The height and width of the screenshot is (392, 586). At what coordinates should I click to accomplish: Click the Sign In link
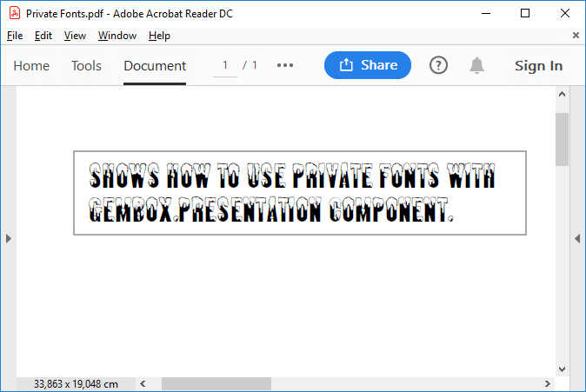point(538,66)
